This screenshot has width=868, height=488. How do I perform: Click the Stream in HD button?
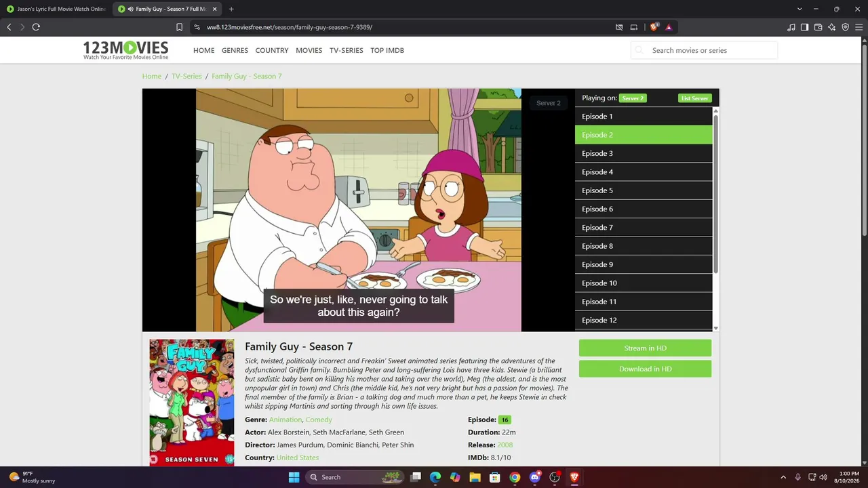coord(645,348)
